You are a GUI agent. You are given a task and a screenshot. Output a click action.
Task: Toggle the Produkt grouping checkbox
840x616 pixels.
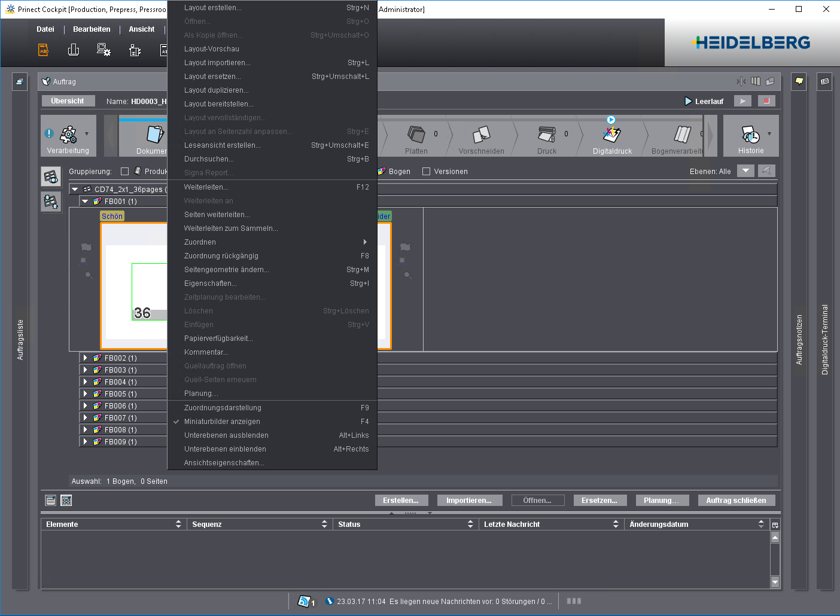tap(124, 172)
